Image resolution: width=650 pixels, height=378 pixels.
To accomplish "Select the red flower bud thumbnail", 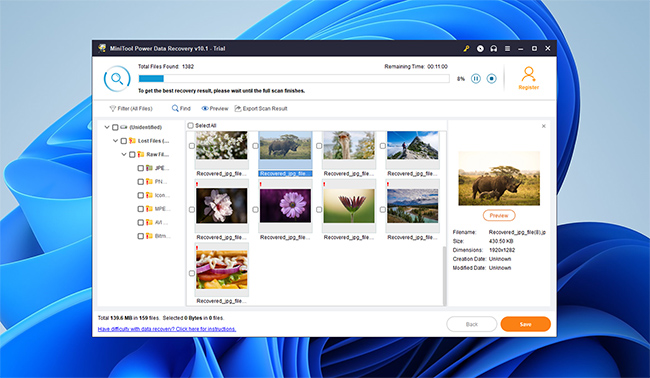I will click(x=349, y=206).
